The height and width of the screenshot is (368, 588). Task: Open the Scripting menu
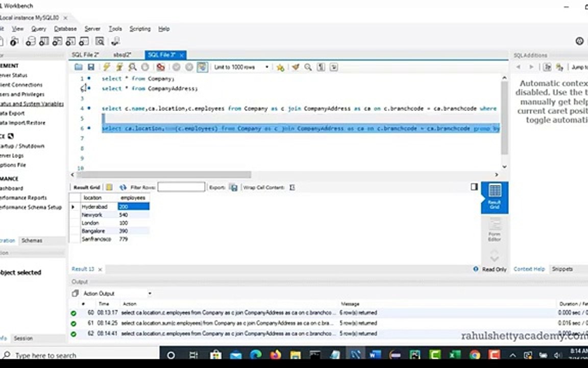point(140,29)
